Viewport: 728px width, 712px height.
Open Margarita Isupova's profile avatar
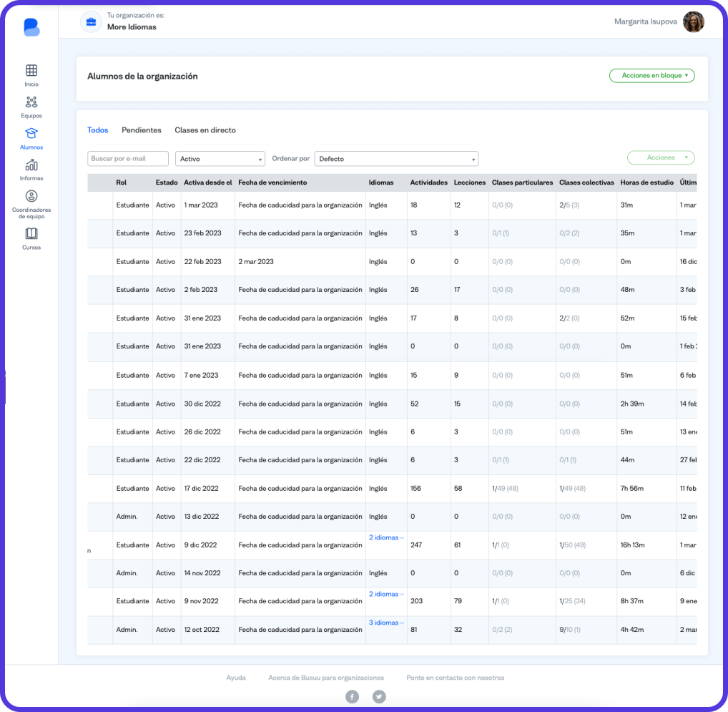(x=693, y=22)
